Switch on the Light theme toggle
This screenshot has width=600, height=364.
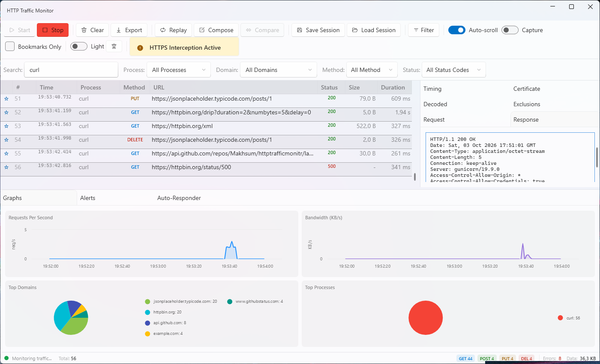click(x=79, y=46)
